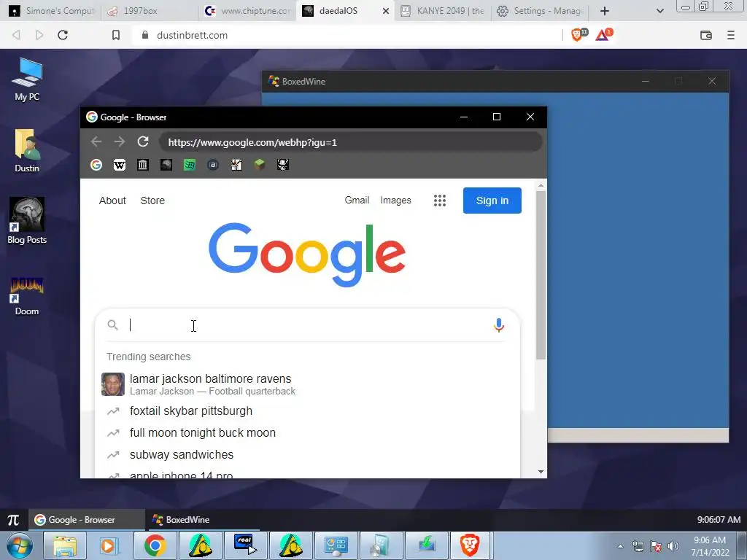Open the Google apps grid
The image size is (747, 560).
pyautogui.click(x=440, y=201)
